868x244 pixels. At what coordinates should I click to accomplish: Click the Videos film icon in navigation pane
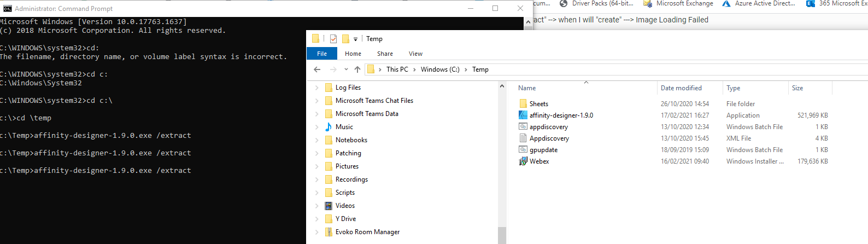pos(329,206)
